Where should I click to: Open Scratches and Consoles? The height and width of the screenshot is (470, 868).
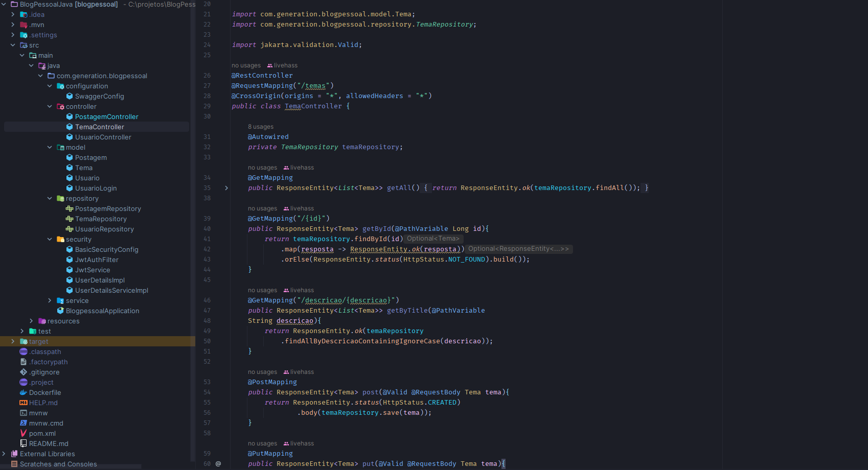pyautogui.click(x=58, y=464)
